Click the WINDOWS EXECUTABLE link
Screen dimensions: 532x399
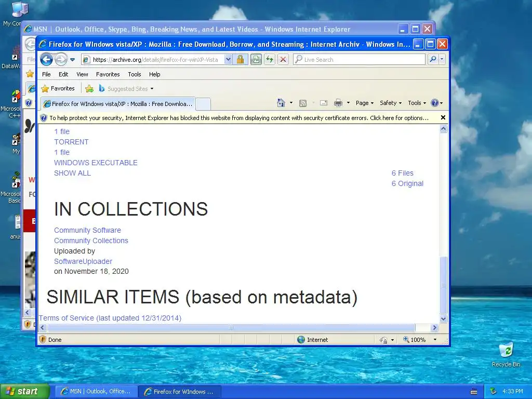tap(96, 163)
